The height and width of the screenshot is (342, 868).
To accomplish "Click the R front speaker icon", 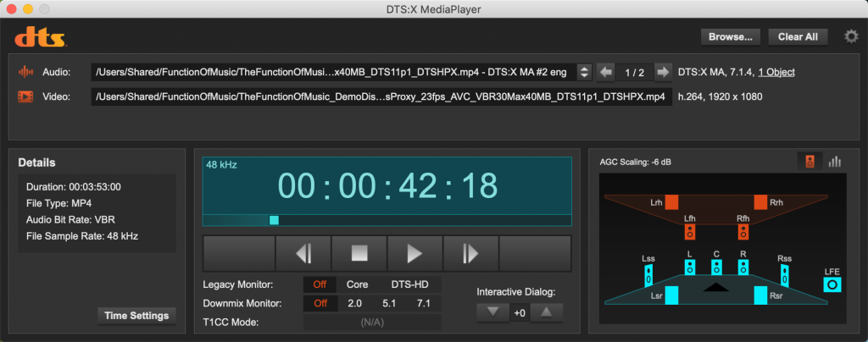I will [x=743, y=267].
